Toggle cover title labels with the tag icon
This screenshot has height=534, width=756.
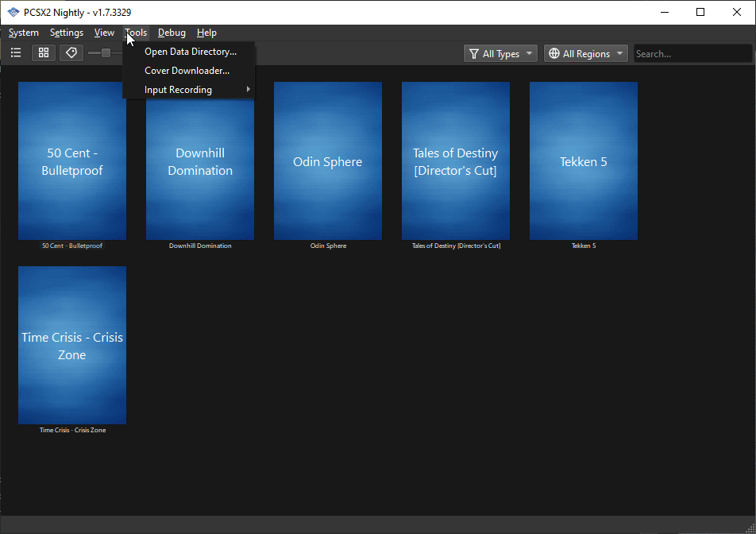[x=71, y=52]
